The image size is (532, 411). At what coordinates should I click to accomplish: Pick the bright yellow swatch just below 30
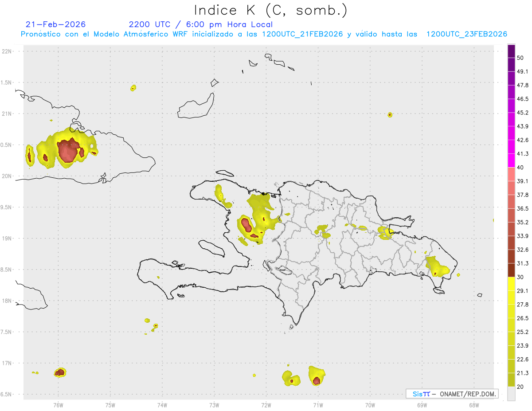(x=511, y=284)
